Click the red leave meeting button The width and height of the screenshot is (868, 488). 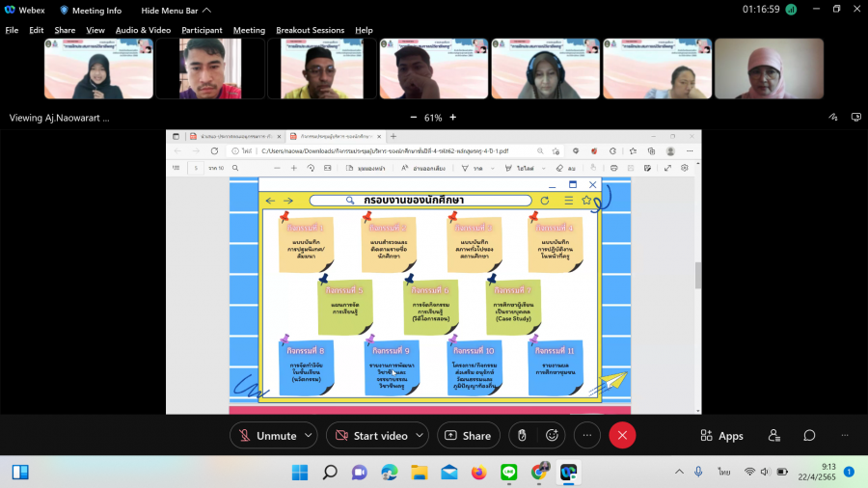622,436
